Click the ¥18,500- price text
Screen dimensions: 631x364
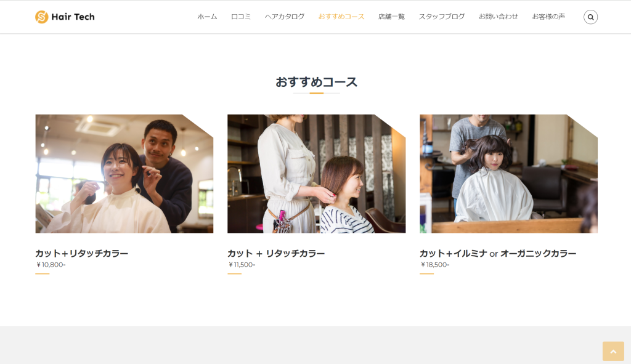(434, 265)
